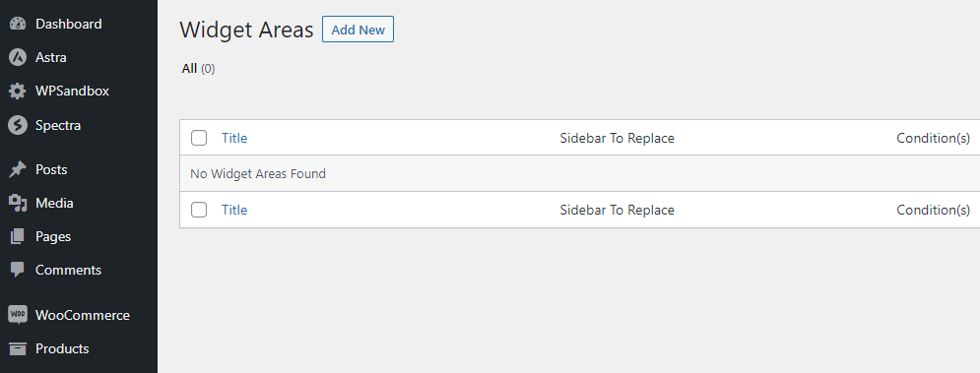Click the Astra logo icon

coord(18,57)
